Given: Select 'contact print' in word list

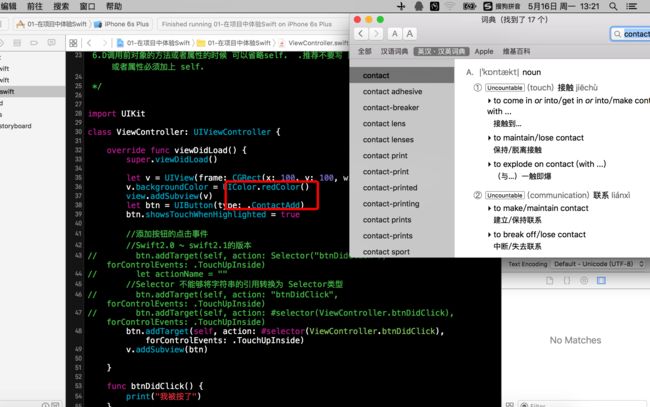Looking at the screenshot, I should click(x=402, y=156).
